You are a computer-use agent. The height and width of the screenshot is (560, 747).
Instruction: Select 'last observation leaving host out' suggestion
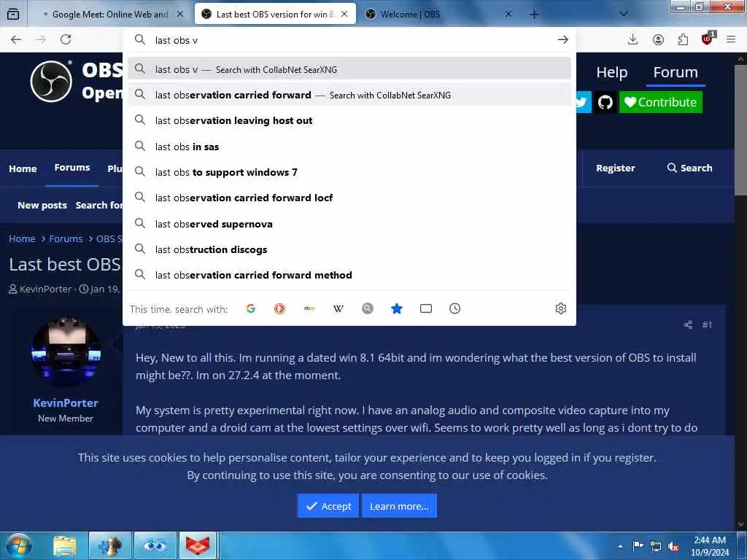[349, 121]
